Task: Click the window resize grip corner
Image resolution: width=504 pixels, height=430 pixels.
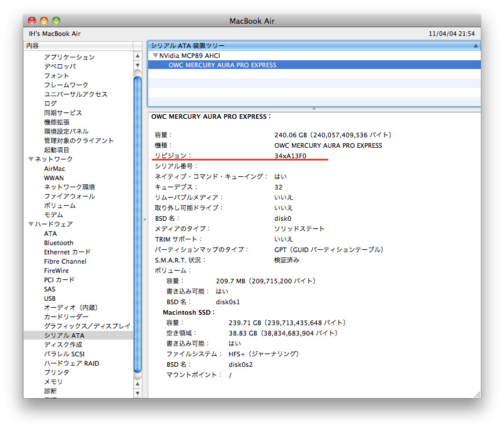Action: pyautogui.click(x=477, y=395)
